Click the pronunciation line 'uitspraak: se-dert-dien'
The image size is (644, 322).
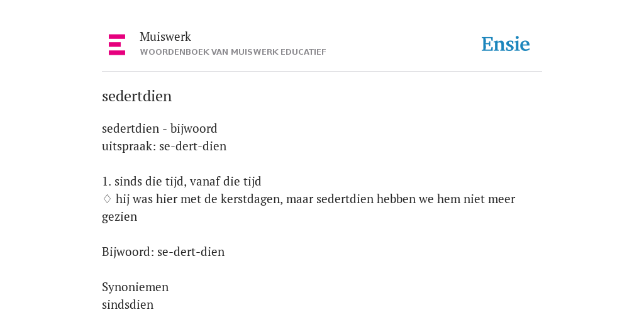pyautogui.click(x=164, y=146)
